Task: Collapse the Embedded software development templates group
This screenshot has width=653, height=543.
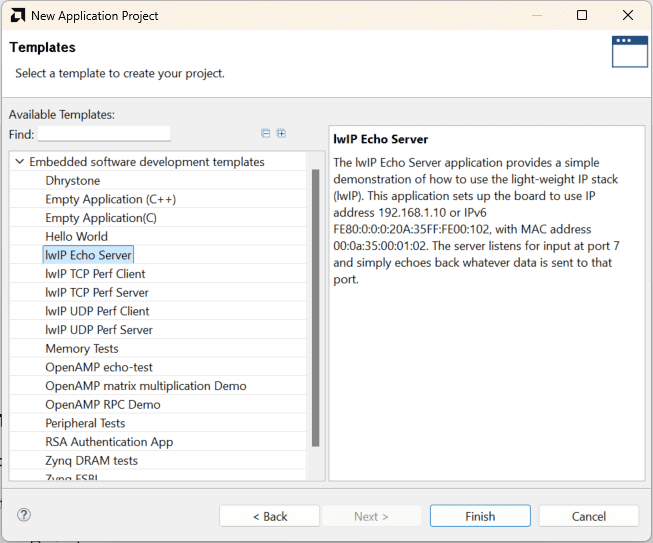Action: point(19,162)
